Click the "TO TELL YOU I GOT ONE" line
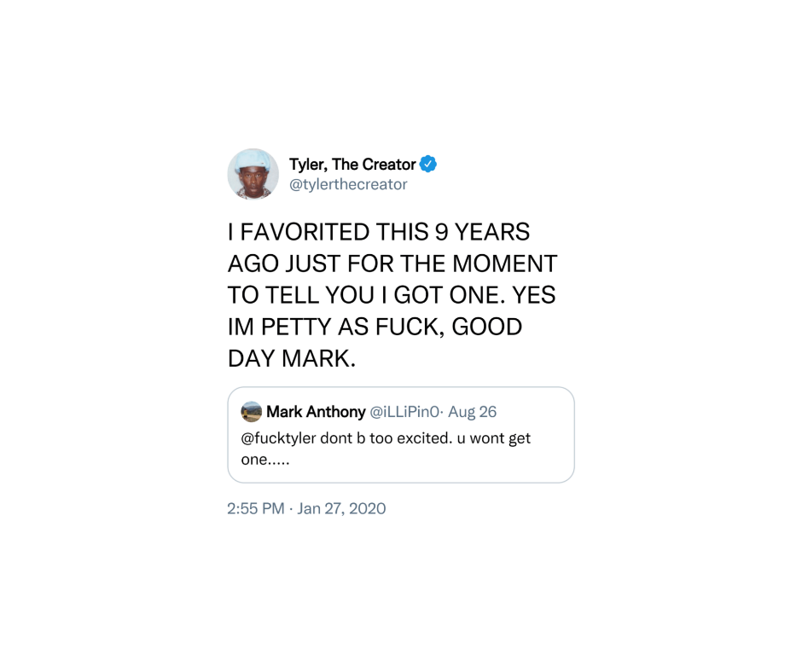This screenshot has height=672, width=802. [x=357, y=295]
